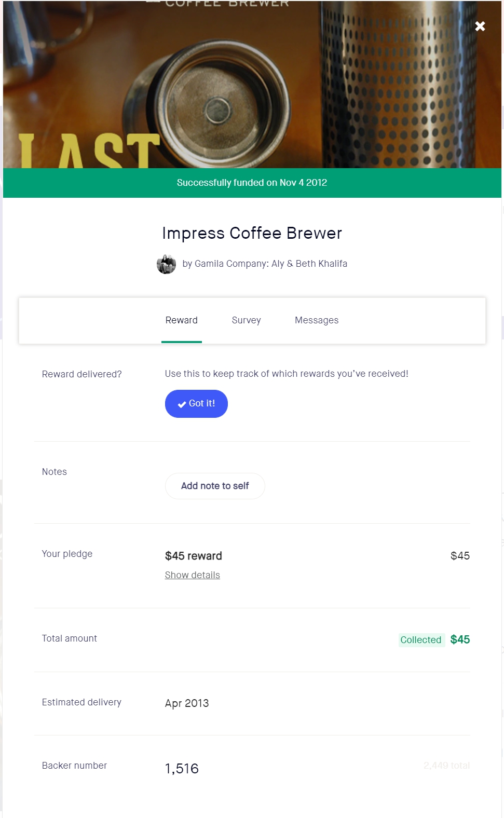
Task: Click the backer number 1,516
Action: [x=182, y=769]
